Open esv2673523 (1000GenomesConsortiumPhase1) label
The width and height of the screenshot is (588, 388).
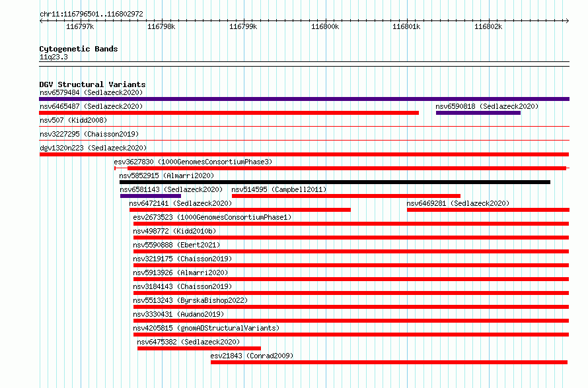pos(212,217)
